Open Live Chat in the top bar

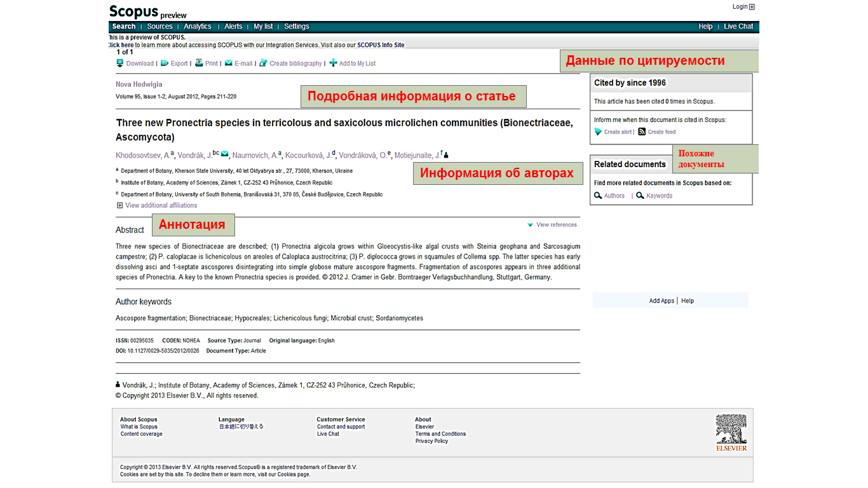point(738,27)
